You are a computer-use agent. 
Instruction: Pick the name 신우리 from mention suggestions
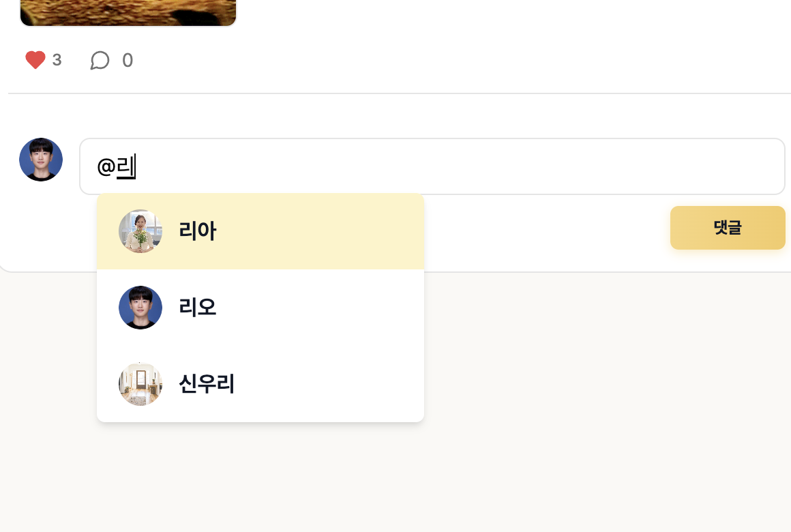[207, 385]
